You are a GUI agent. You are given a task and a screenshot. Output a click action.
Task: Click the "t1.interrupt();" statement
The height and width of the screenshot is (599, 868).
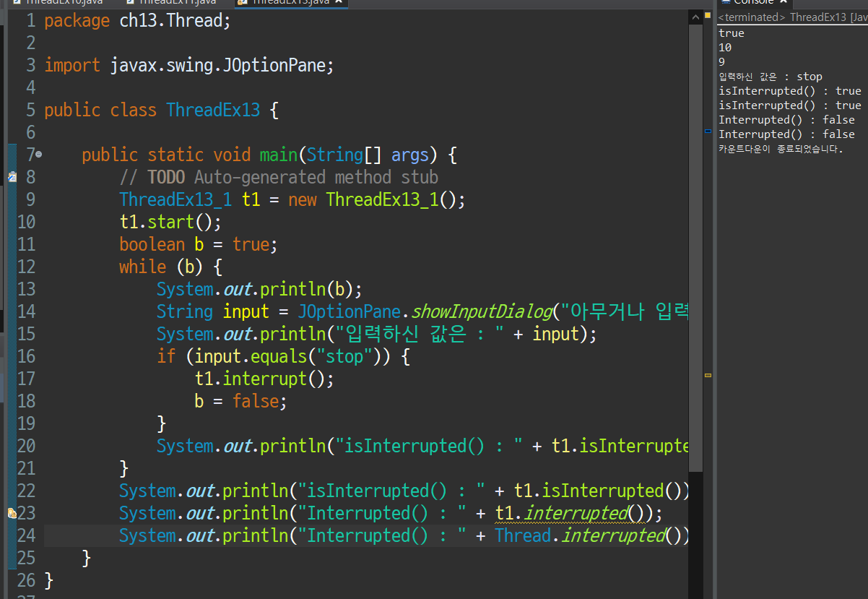[264, 379]
